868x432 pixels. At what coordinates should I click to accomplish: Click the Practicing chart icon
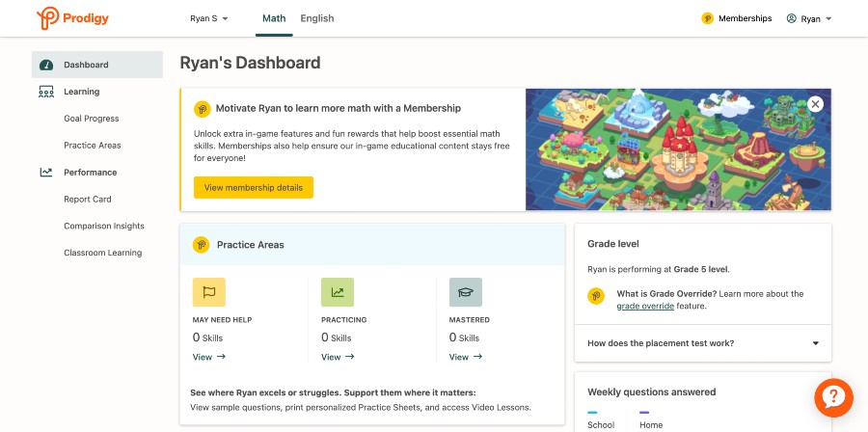(x=337, y=292)
